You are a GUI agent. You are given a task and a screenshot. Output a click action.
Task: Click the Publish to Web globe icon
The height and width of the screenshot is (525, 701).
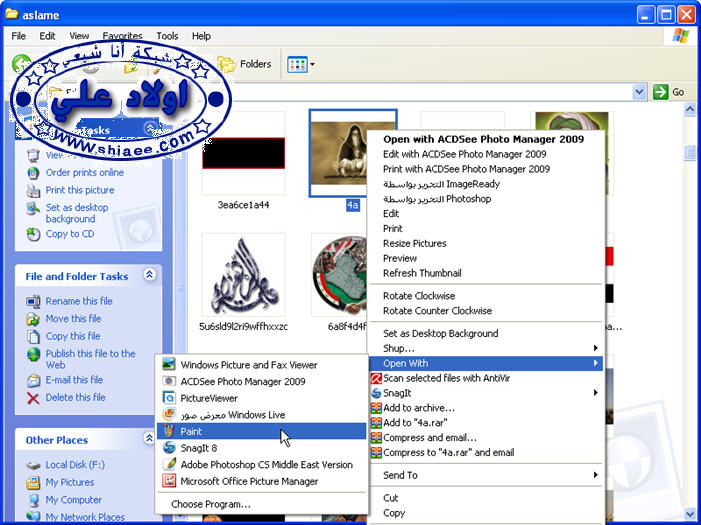coord(33,354)
